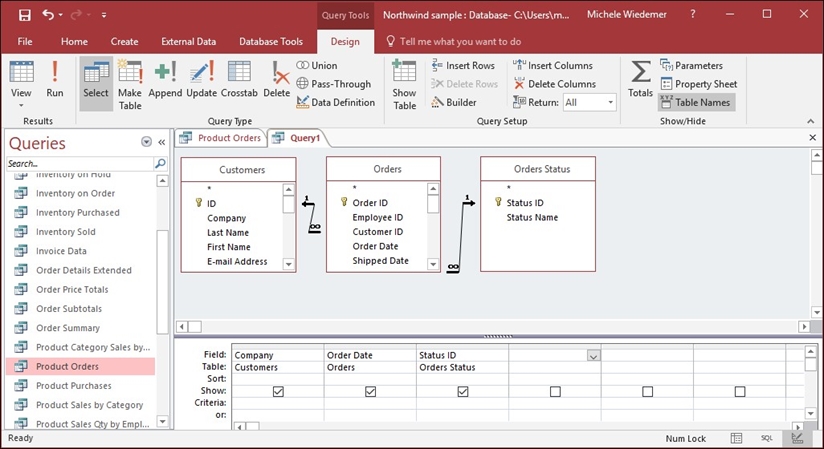824x449 pixels.
Task: Switch to the Home ribbon tab
Action: click(74, 42)
